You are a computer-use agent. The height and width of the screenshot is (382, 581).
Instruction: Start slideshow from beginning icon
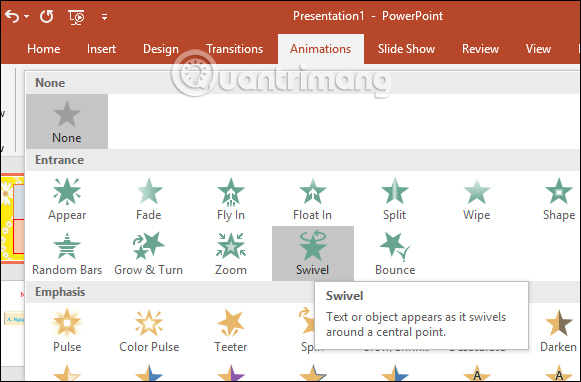coord(76,17)
